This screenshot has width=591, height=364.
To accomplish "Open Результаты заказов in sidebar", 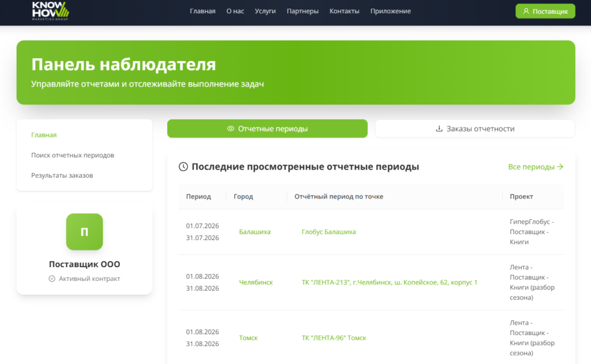I will (x=62, y=175).
